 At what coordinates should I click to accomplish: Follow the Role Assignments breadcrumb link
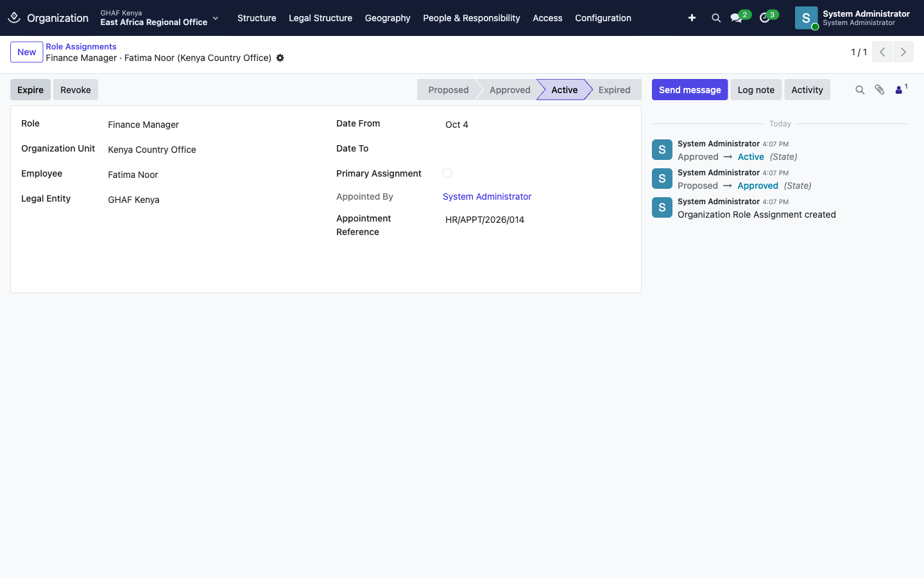tap(81, 46)
